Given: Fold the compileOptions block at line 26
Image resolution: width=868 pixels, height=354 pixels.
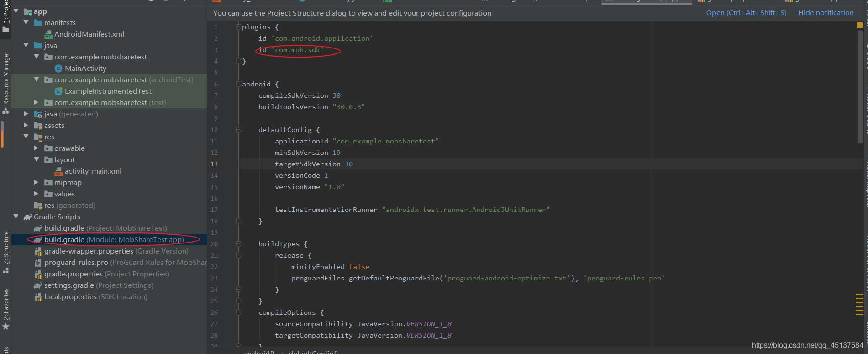Looking at the screenshot, I should (x=238, y=312).
